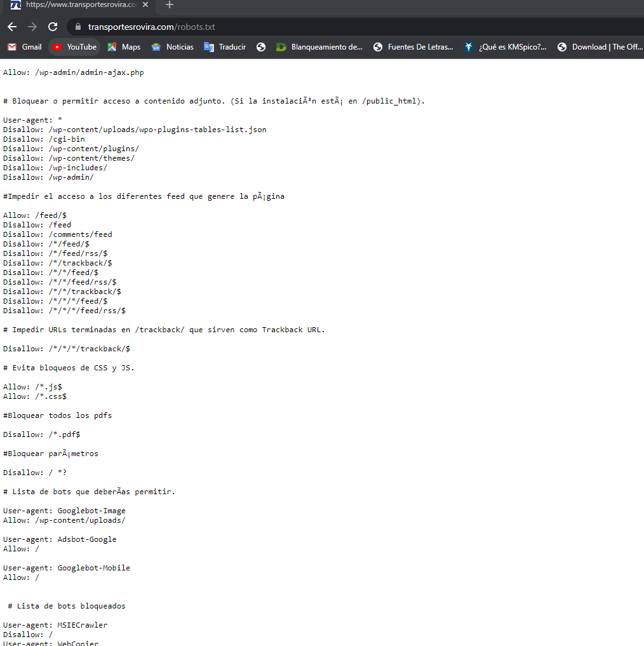This screenshot has width=644, height=646.
Task: Click the '# Evita bloqueos de CSS y JS.' comment
Action: point(69,368)
